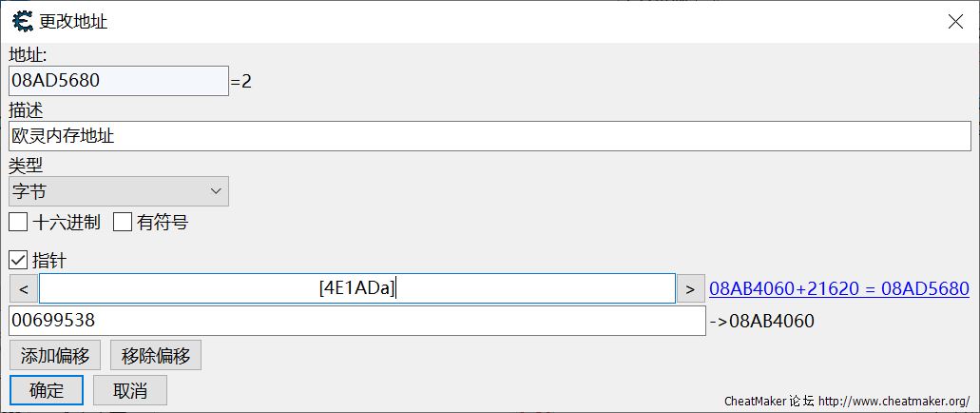This screenshot has width=980, height=413.
Task: Click the Cheat Engine icon in title bar
Action: 21,21
